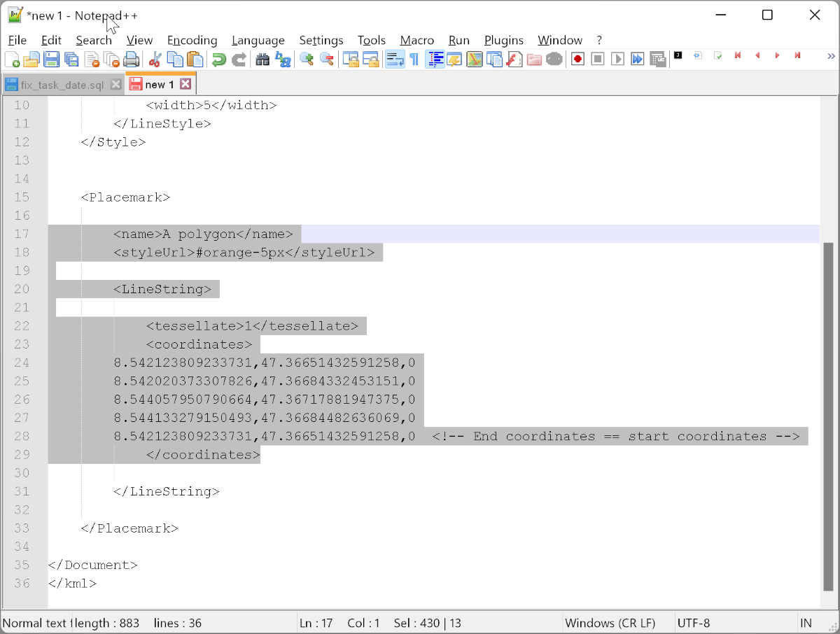Run the macro multiple times
The image size is (840, 634).
click(637, 59)
